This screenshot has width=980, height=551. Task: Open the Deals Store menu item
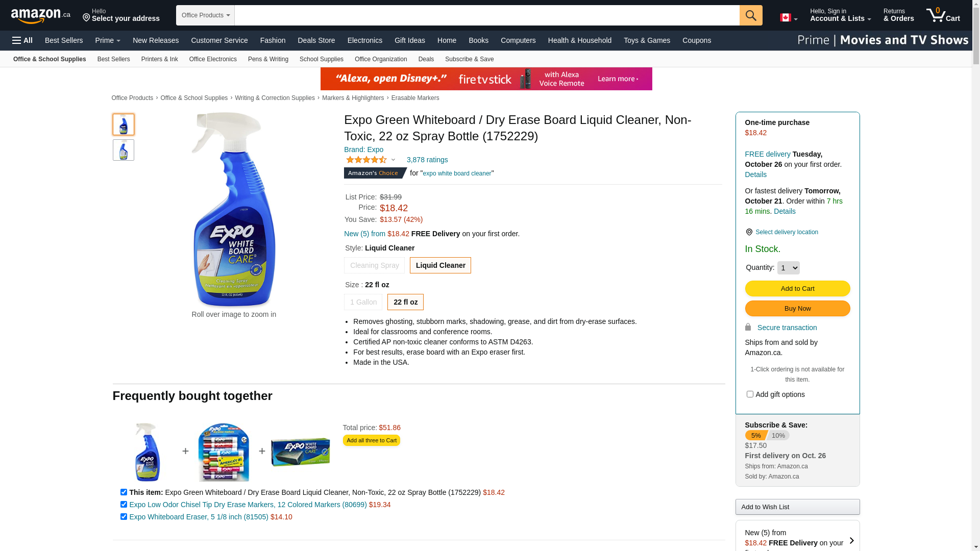(316, 40)
